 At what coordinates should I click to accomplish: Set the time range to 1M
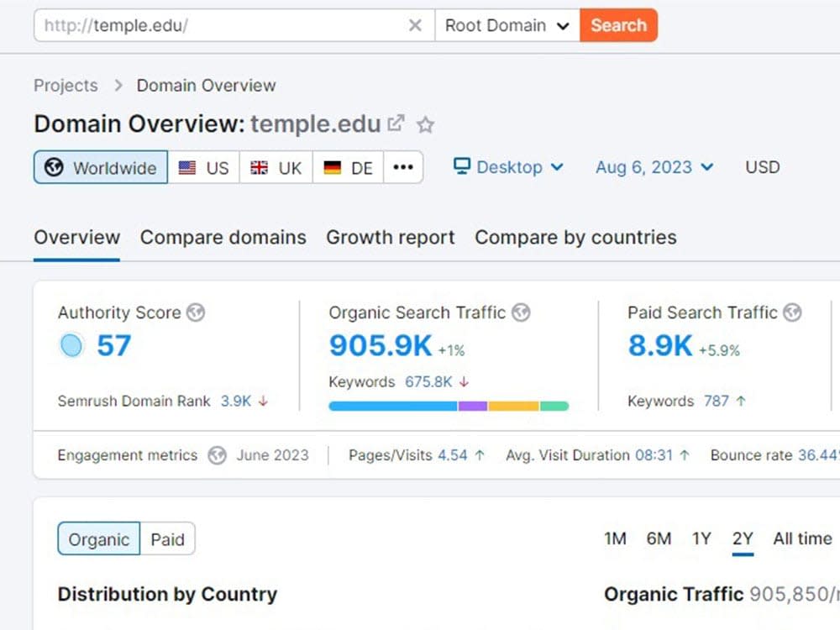point(615,538)
